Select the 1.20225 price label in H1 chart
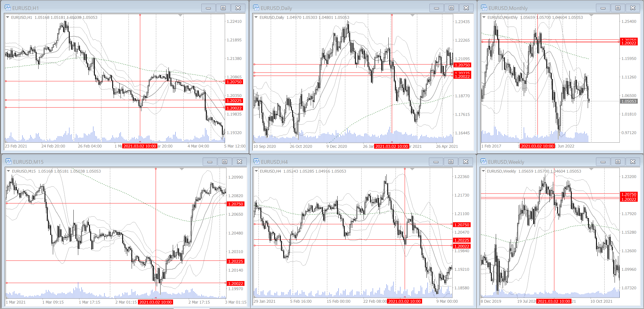The height and width of the screenshot is (309, 644). click(x=234, y=101)
